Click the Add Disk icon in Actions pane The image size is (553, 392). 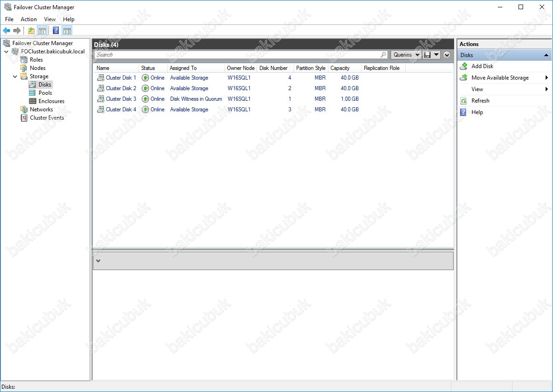[x=464, y=66]
